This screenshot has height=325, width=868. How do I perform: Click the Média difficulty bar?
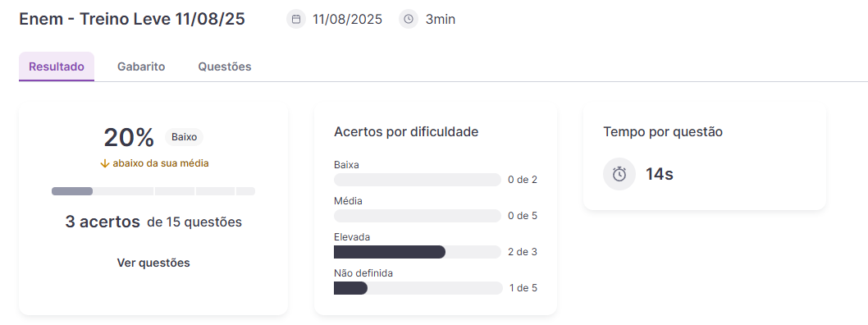[x=418, y=215]
